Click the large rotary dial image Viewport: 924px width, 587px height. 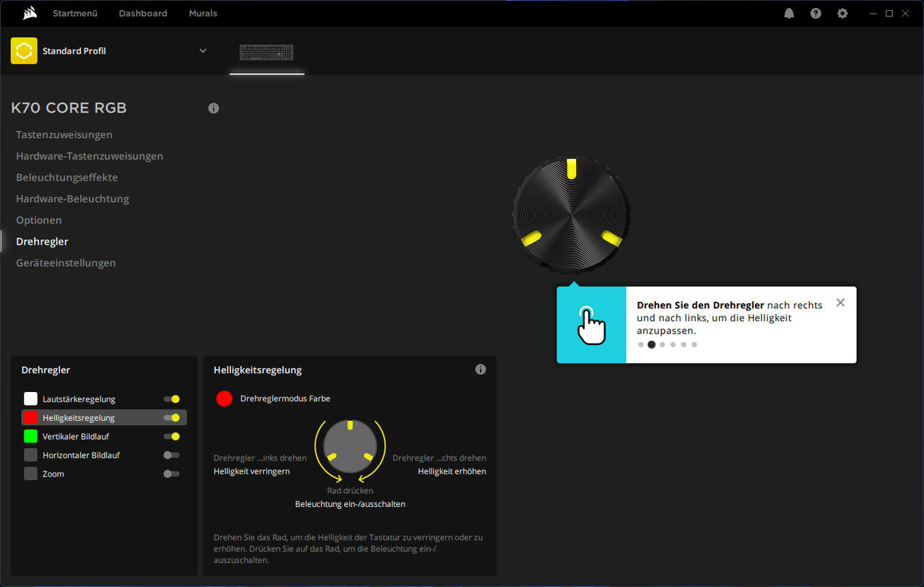[572, 214]
